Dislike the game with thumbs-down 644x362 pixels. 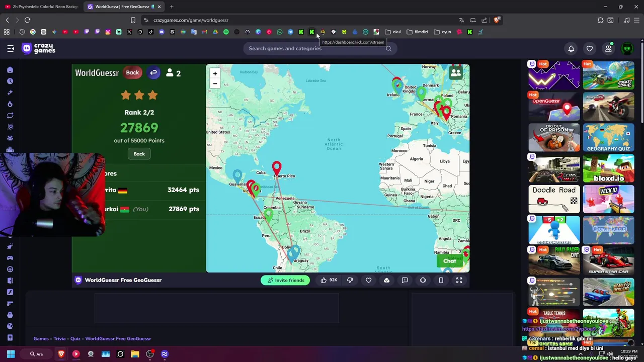click(350, 280)
